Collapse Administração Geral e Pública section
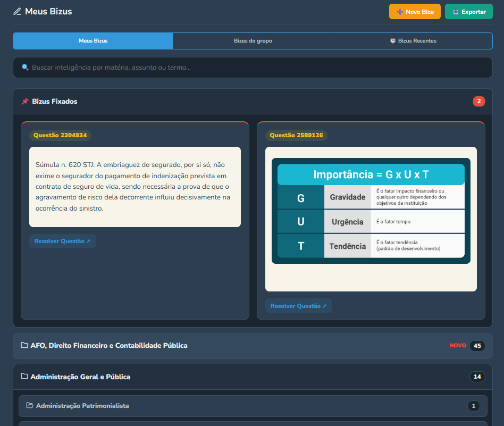 tap(253, 377)
